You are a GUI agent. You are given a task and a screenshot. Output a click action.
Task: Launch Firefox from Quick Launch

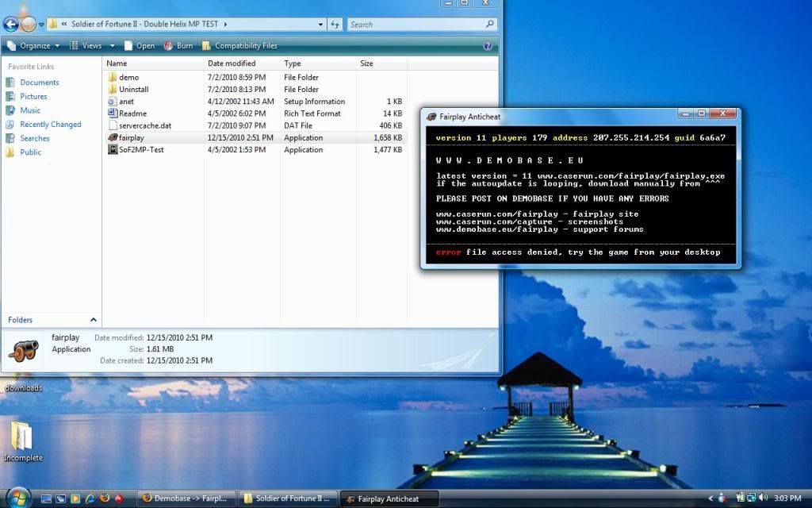(105, 498)
